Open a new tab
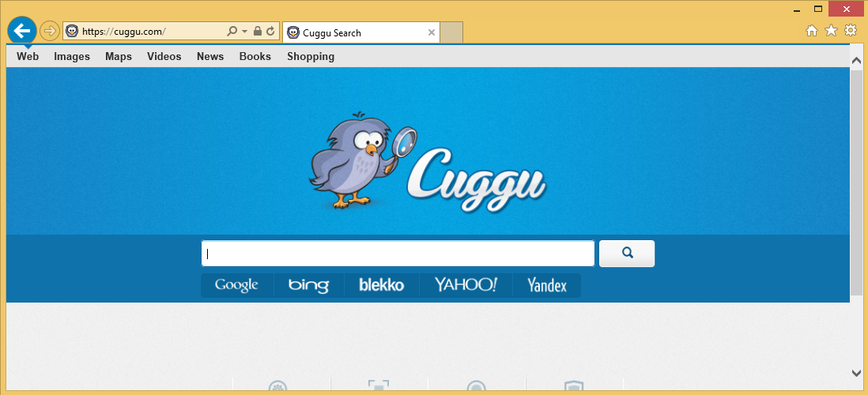The width and height of the screenshot is (868, 395). 451,32
